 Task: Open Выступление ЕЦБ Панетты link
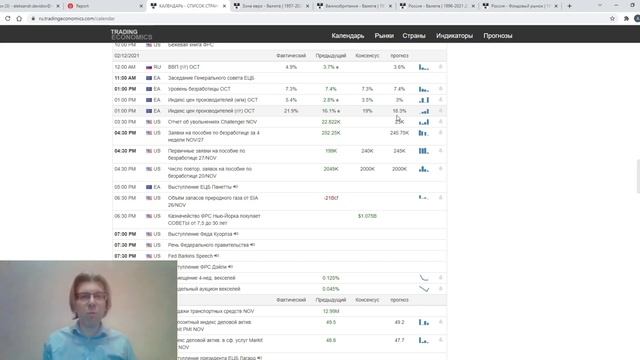[200, 187]
